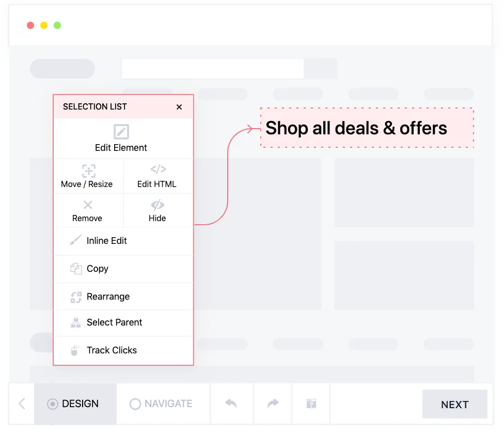Go back using the left chevron

[22, 404]
